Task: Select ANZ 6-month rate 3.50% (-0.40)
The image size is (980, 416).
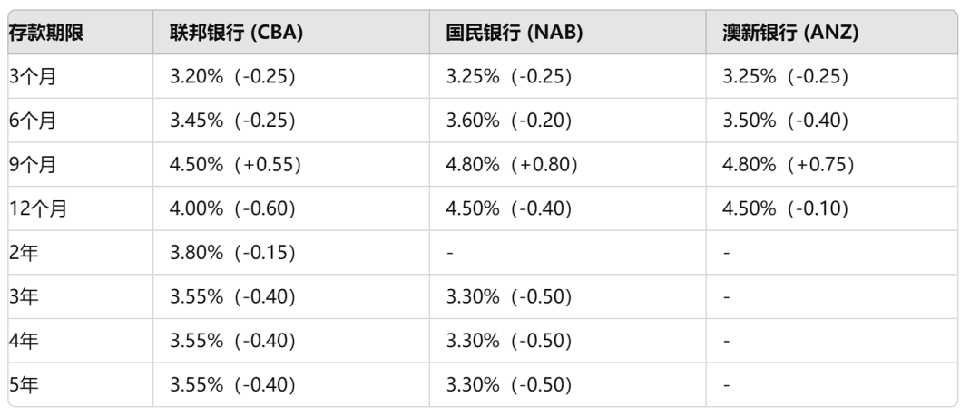Action: 786,121
